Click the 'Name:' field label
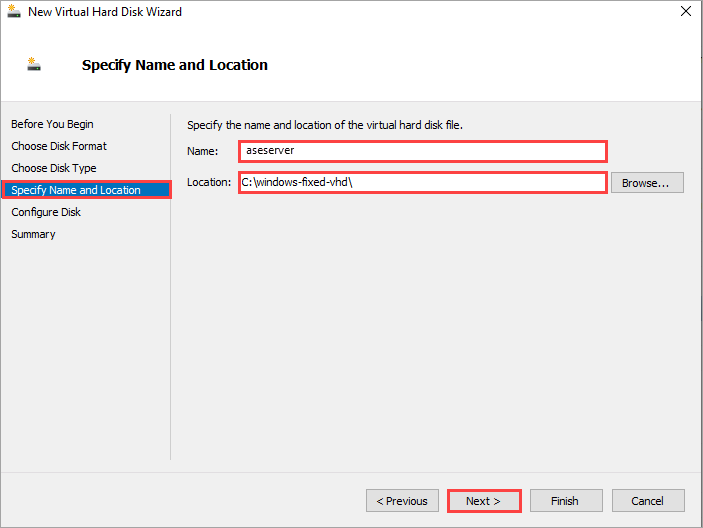 pos(202,151)
